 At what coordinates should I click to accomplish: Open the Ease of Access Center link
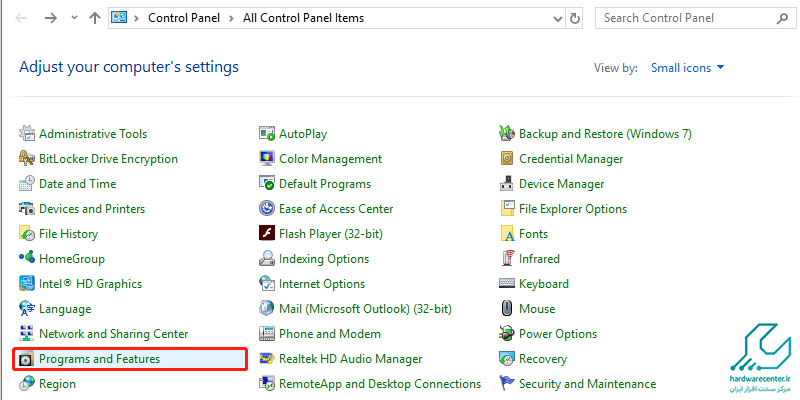click(336, 209)
